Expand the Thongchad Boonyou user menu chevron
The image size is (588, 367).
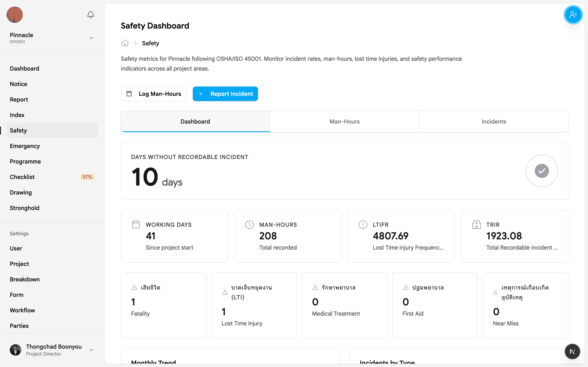click(x=91, y=350)
